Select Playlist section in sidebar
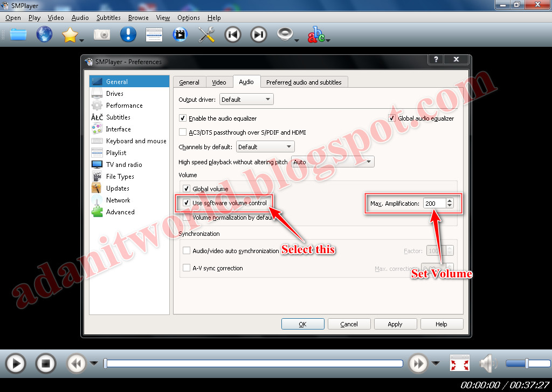Image resolution: width=552 pixels, height=392 pixels. pos(129,153)
